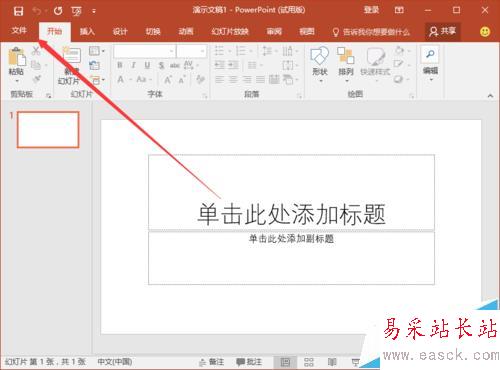500x370 pixels.
Task: Open the Customize Quick Access Toolbar dropdown
Action: coord(94,11)
